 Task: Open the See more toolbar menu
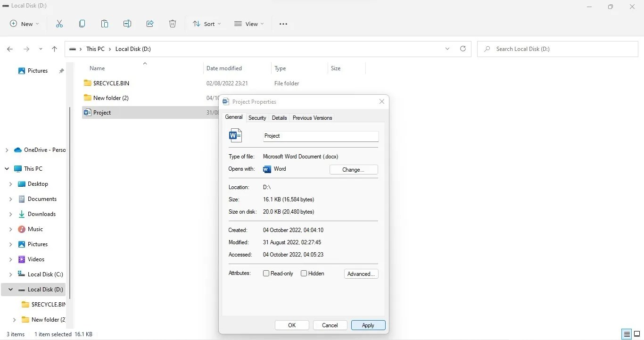pos(283,24)
